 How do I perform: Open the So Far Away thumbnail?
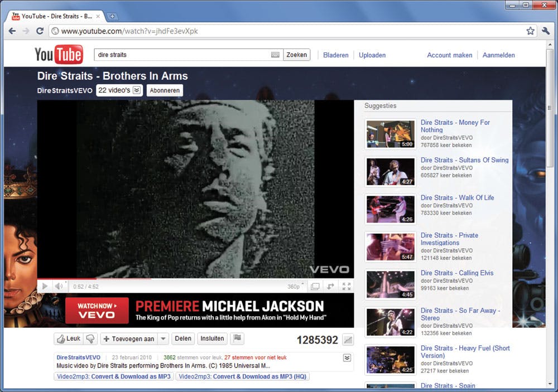tap(391, 322)
